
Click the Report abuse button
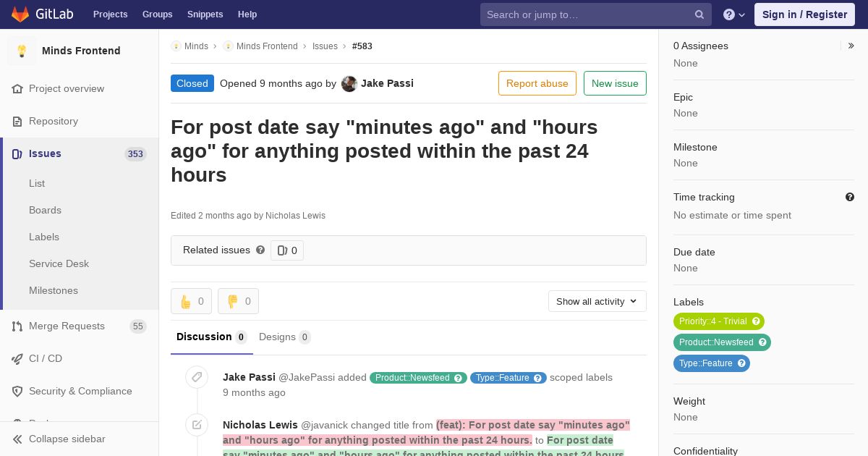pos(537,83)
